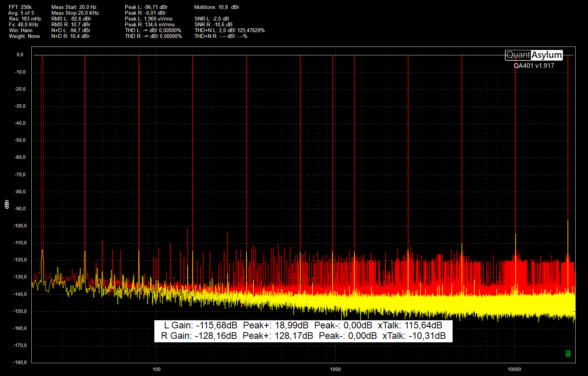Click the 'Weight: None' text
This screenshot has width=588, height=376.
tap(24, 36)
